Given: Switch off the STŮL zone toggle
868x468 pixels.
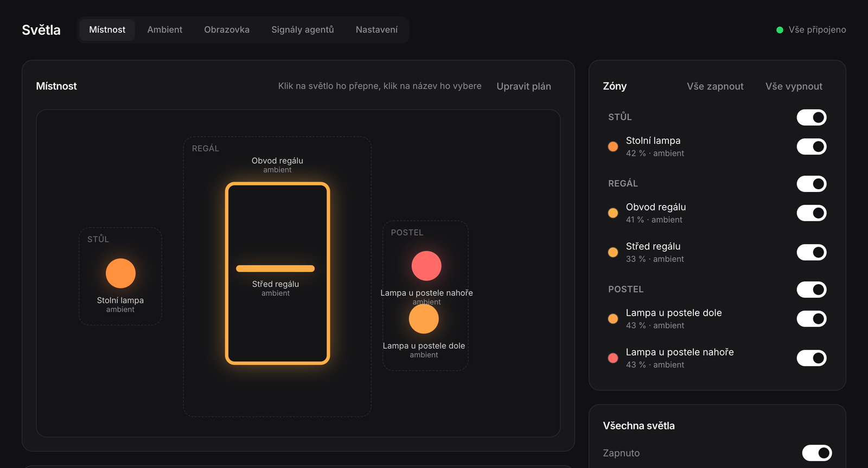Looking at the screenshot, I should 812,117.
